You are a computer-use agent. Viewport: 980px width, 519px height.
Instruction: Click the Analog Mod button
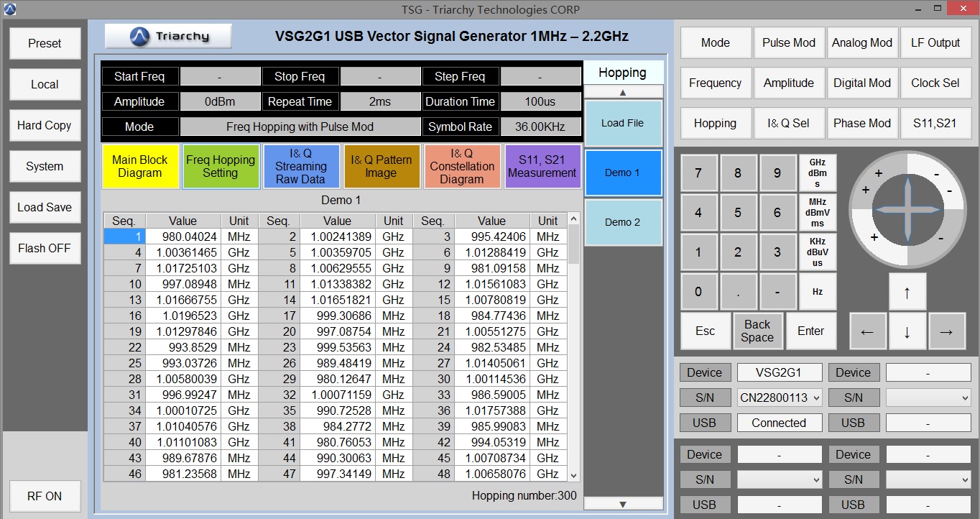pos(862,42)
